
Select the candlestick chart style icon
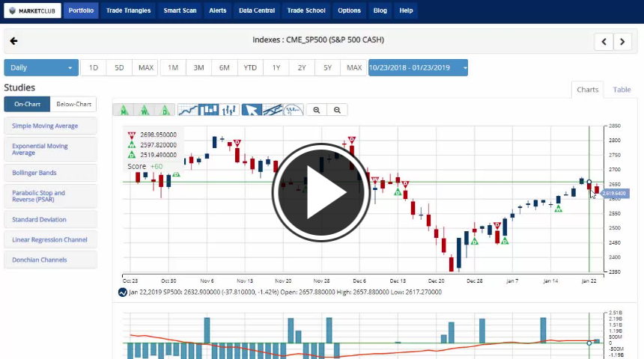(x=209, y=110)
